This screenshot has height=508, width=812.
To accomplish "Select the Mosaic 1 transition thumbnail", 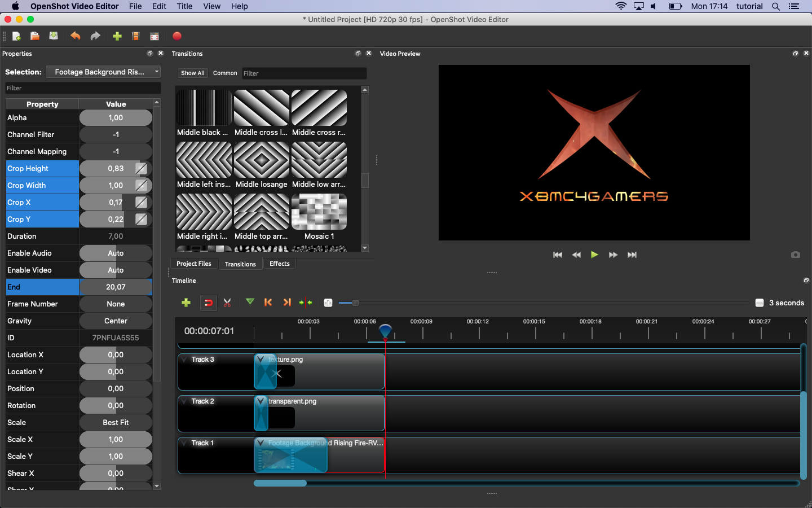I will (x=319, y=212).
